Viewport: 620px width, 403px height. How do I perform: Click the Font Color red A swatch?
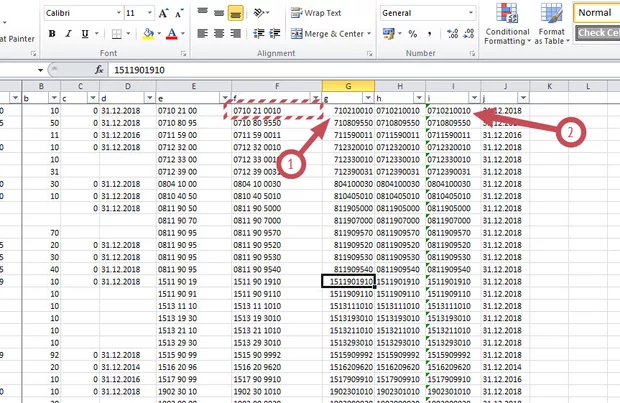click(169, 33)
